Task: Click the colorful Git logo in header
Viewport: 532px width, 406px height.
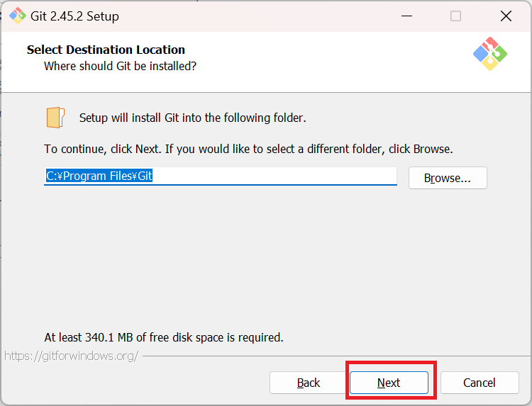Action: point(489,54)
